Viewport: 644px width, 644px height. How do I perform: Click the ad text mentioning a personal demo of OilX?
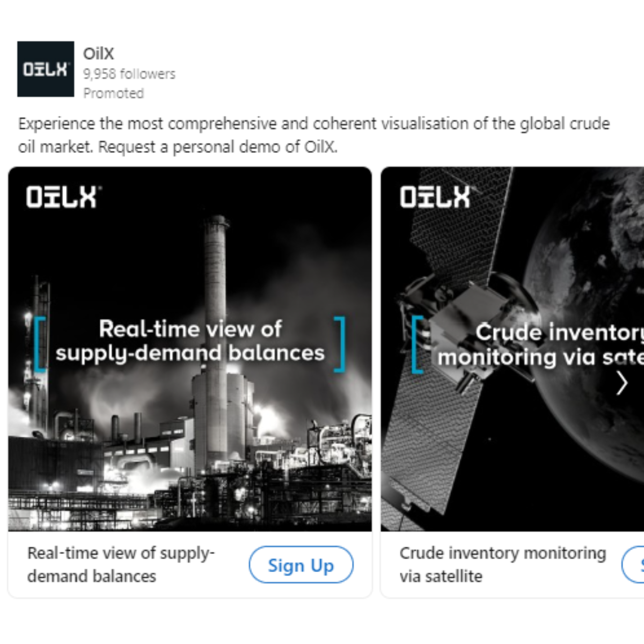(314, 135)
